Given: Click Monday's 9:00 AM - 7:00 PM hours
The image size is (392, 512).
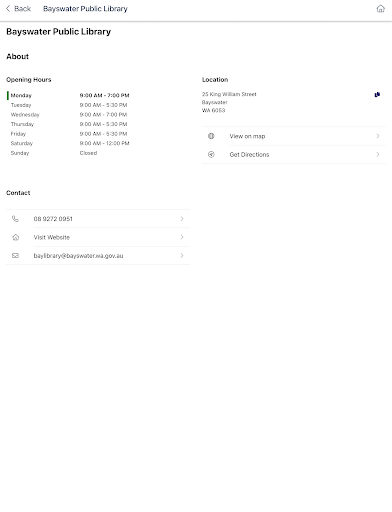Looking at the screenshot, I should tap(104, 95).
